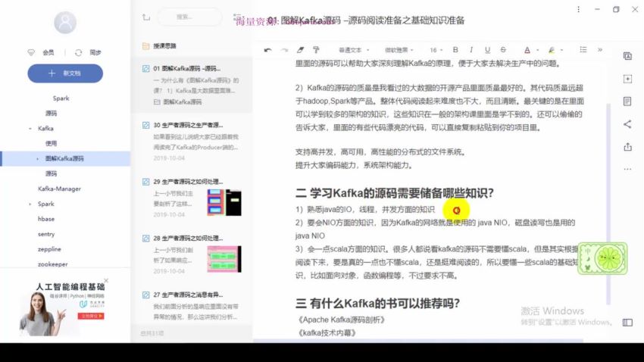This screenshot has width=644, height=362.
Task: Select the highlighted 图解Kafka源码 folder
Action: (66, 158)
